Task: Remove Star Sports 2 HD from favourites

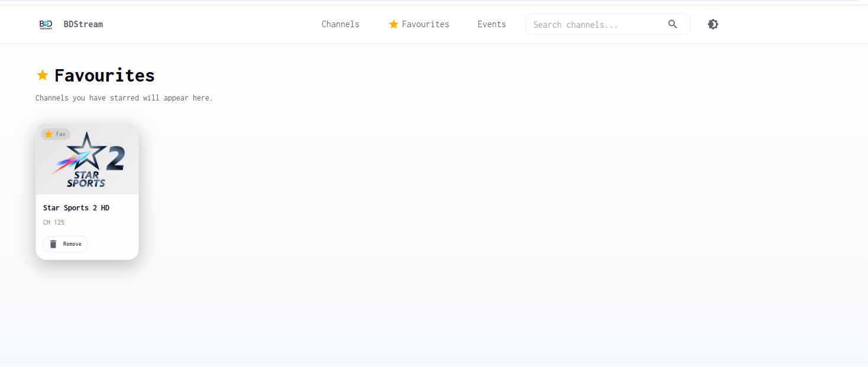Action: point(65,244)
